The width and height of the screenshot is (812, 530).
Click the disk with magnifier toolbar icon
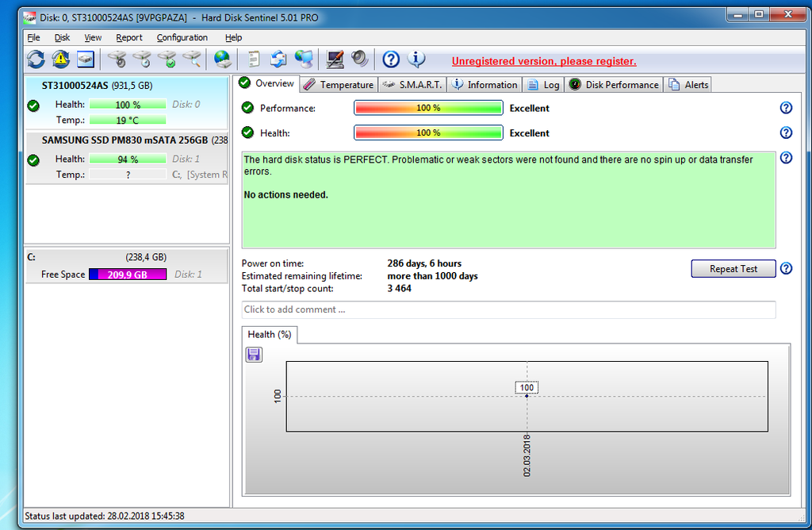[x=192, y=59]
